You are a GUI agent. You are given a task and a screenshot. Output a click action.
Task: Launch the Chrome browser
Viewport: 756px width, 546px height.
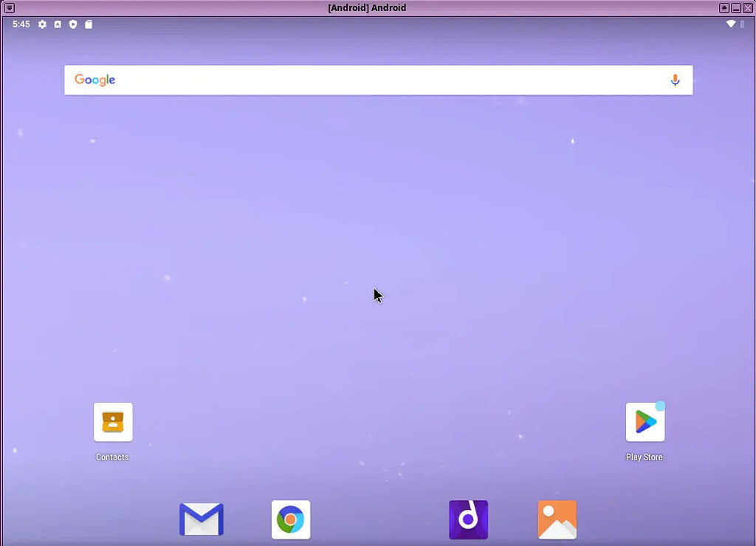click(290, 519)
